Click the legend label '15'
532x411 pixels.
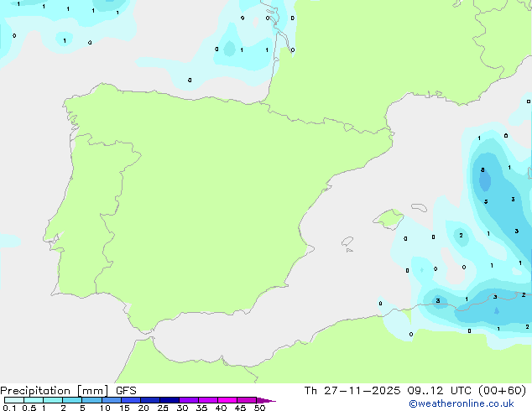tap(124, 408)
